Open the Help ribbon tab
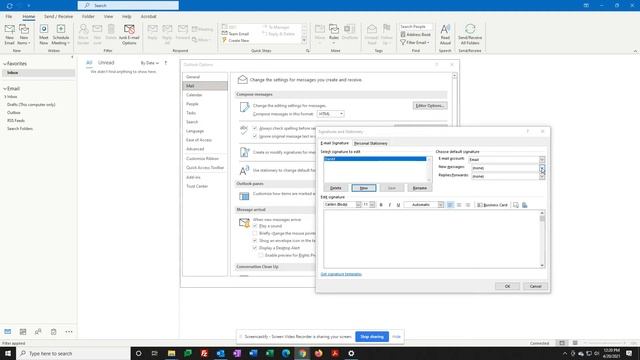Screen dimensions: 640x360 127,16
